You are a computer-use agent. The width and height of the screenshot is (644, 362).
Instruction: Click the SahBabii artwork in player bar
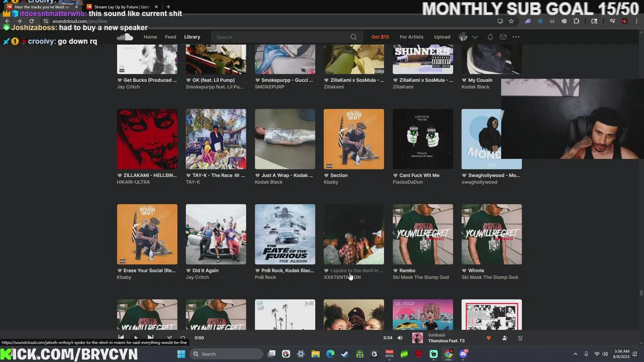pyautogui.click(x=418, y=338)
